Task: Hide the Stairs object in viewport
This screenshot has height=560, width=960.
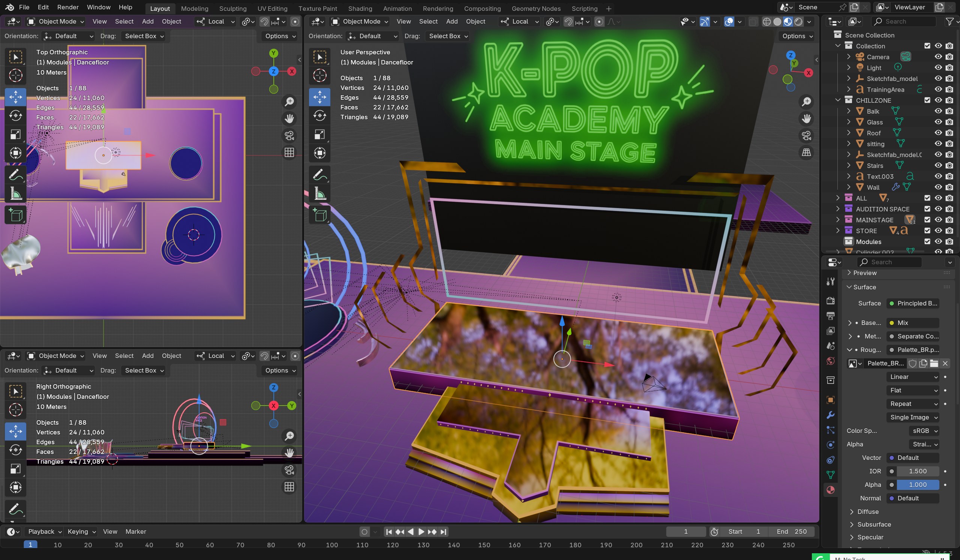Action: click(x=938, y=165)
